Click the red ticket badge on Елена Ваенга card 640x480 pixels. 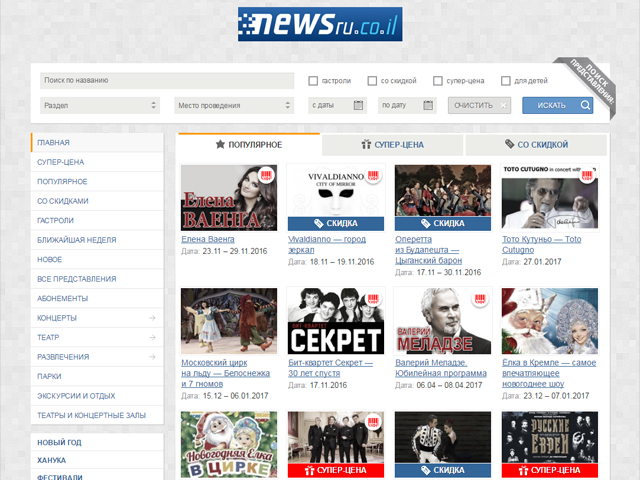(x=266, y=176)
